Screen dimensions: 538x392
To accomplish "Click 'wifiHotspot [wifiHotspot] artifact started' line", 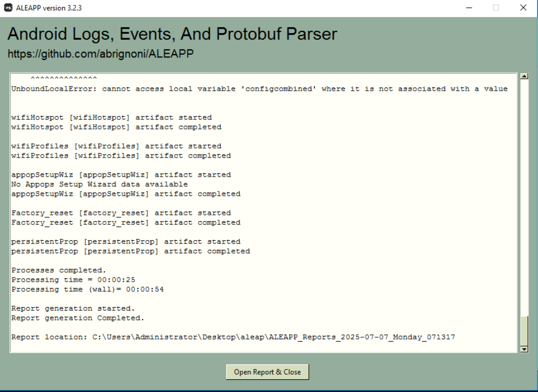I will pyautogui.click(x=111, y=118).
